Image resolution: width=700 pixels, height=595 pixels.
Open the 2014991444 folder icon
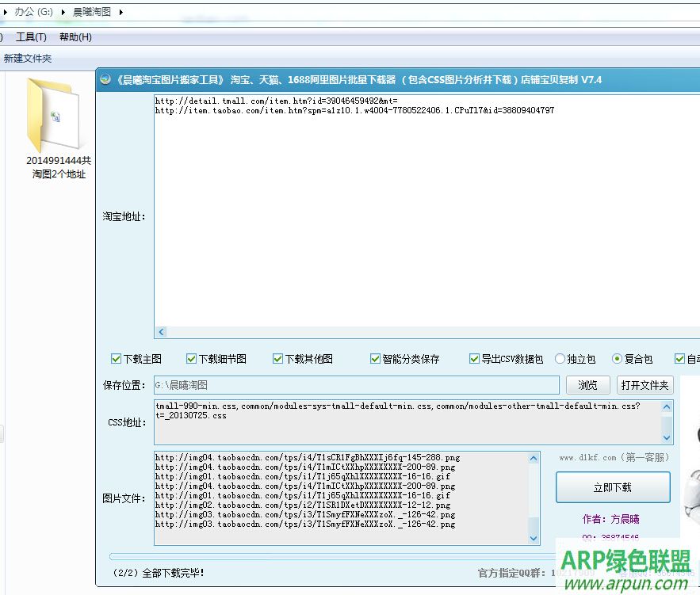click(54, 115)
